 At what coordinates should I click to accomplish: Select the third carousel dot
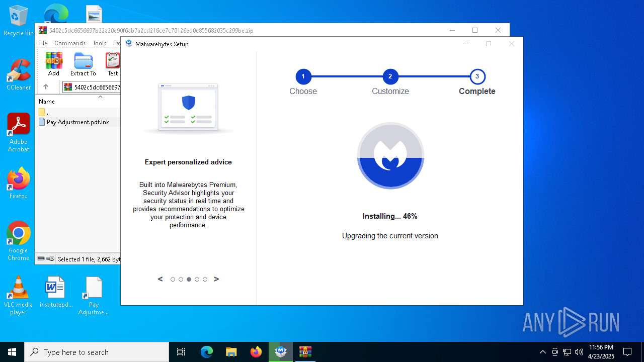tap(189, 279)
